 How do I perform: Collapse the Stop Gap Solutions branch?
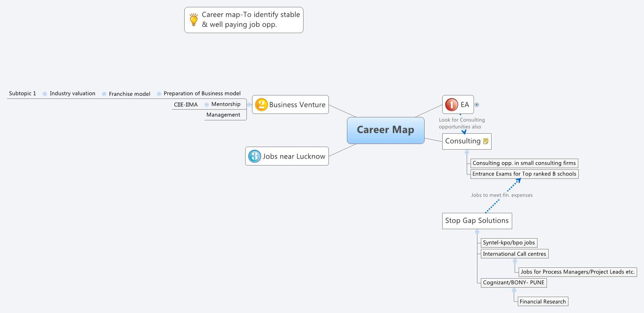click(477, 231)
